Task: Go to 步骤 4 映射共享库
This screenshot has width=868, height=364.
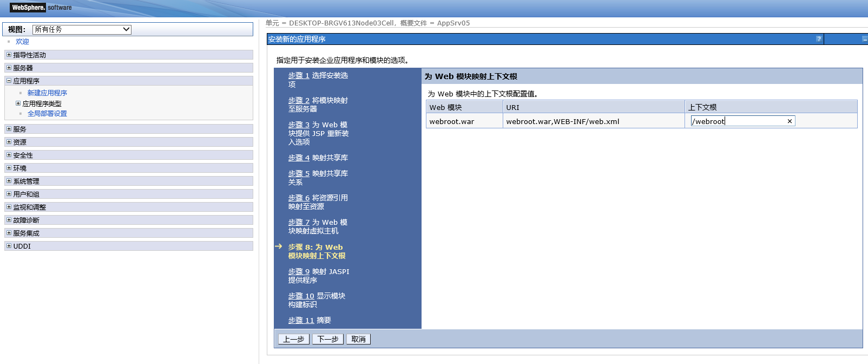Action: tap(299, 158)
